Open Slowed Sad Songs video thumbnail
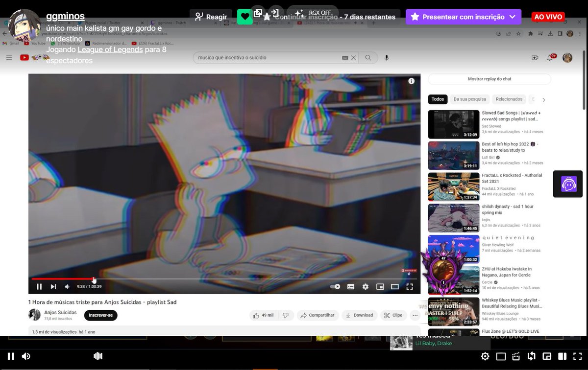The image size is (588, 370). (454, 124)
